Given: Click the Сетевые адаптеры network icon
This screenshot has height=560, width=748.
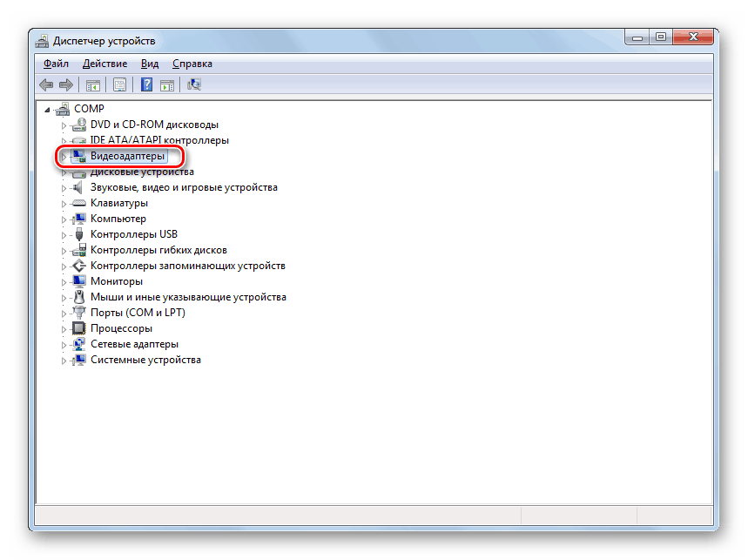Looking at the screenshot, I should click(79, 344).
